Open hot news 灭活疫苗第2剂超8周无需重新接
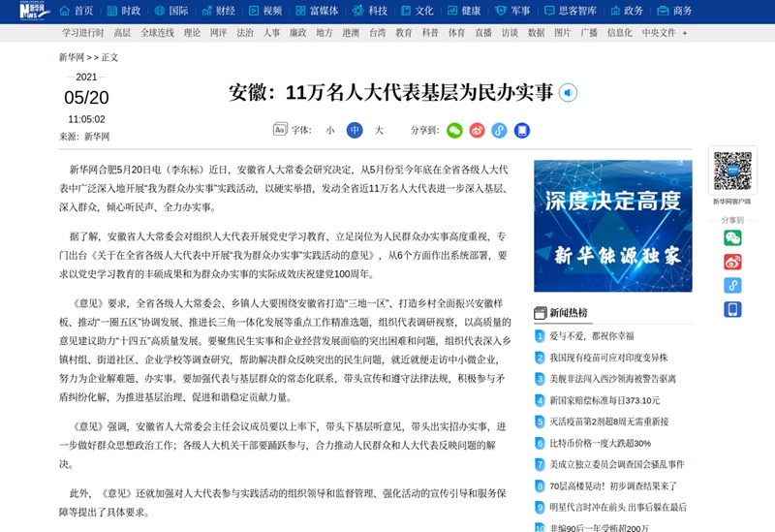The height and width of the screenshot is (532, 775). point(609,422)
